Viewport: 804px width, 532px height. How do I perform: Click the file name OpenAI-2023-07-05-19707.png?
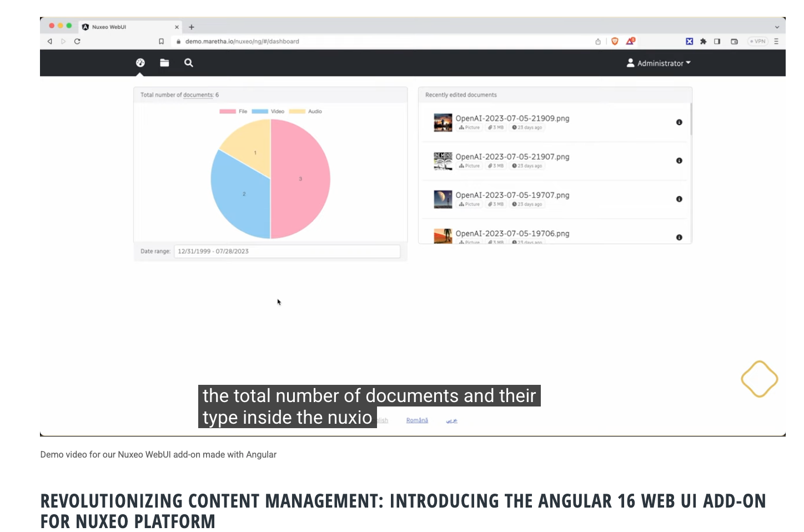point(512,195)
